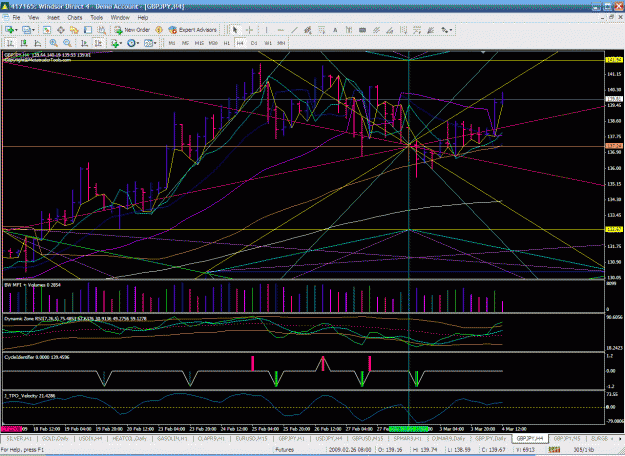Click the chart shift triangle marker
The image size is (625, 456).
pos(483,52)
